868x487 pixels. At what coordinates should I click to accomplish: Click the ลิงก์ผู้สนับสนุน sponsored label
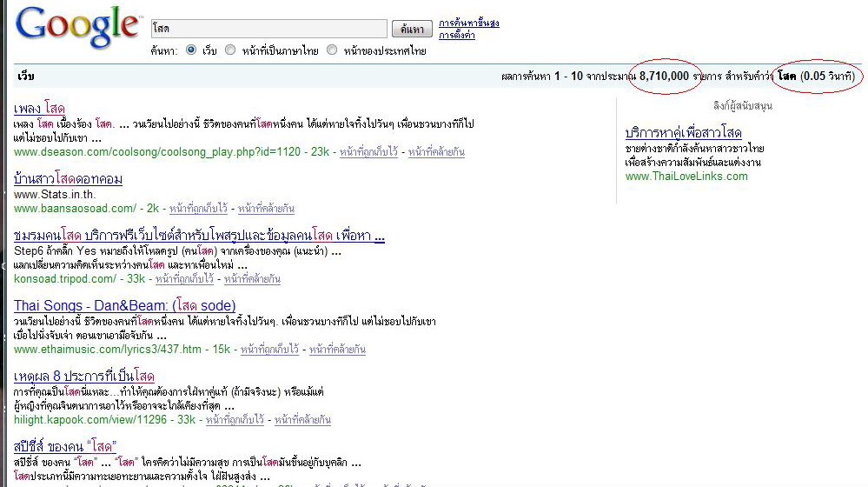743,106
